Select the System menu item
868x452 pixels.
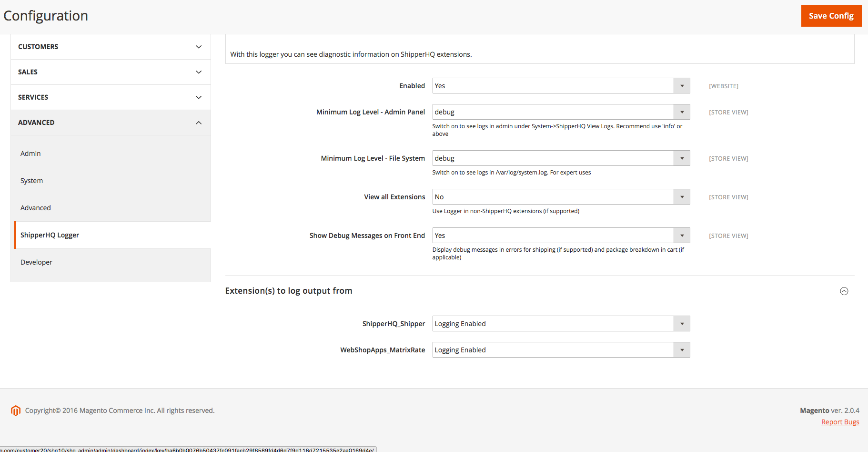click(x=31, y=181)
